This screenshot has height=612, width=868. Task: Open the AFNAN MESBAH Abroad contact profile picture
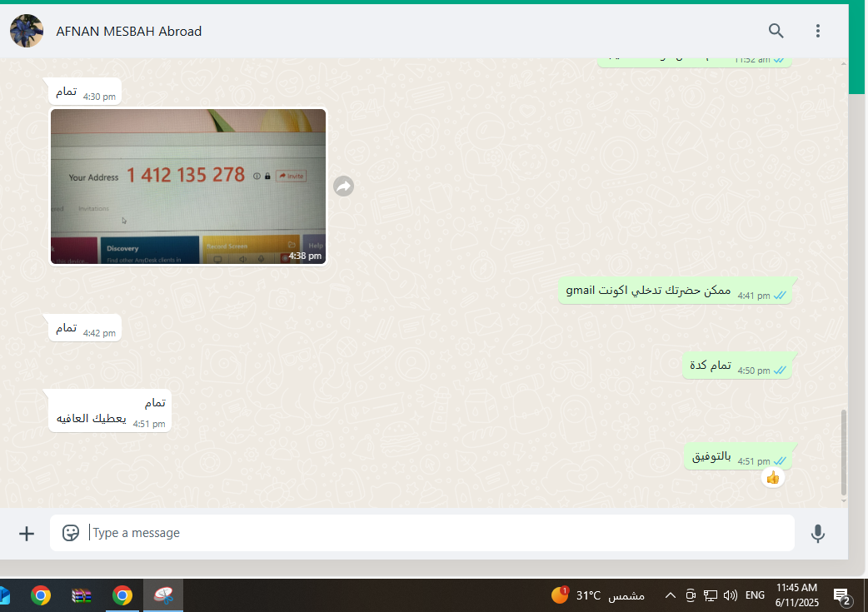[x=27, y=31]
